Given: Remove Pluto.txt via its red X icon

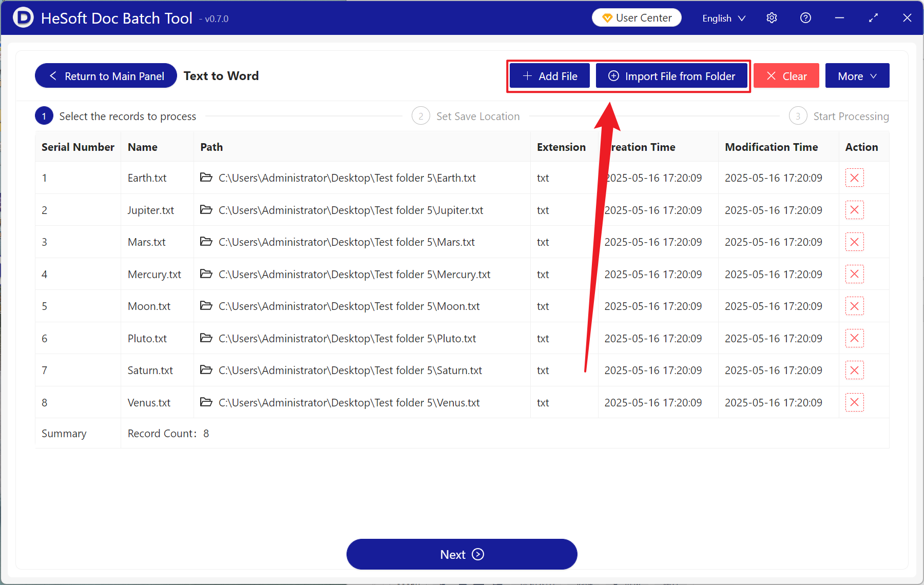Looking at the screenshot, I should tap(854, 338).
